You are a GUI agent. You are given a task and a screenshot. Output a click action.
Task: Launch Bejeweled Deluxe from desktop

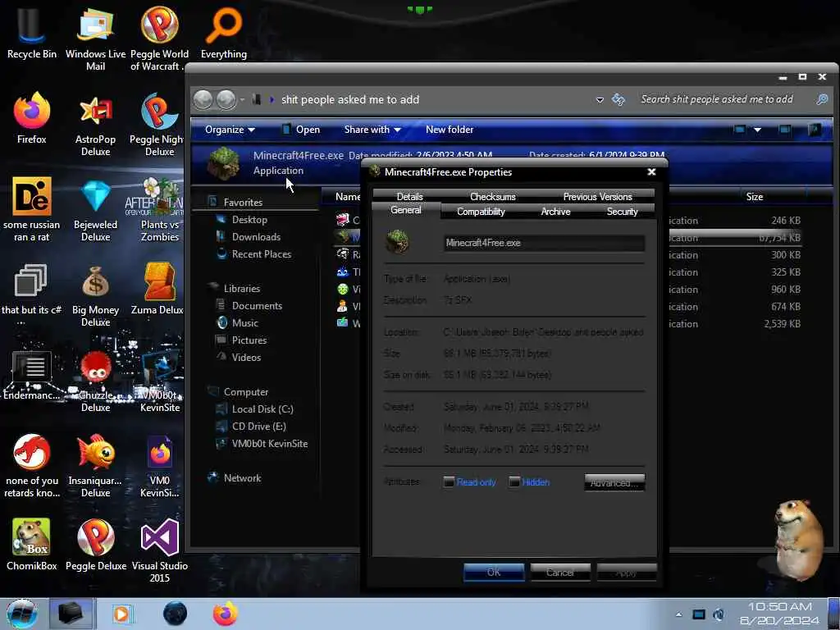(x=95, y=209)
